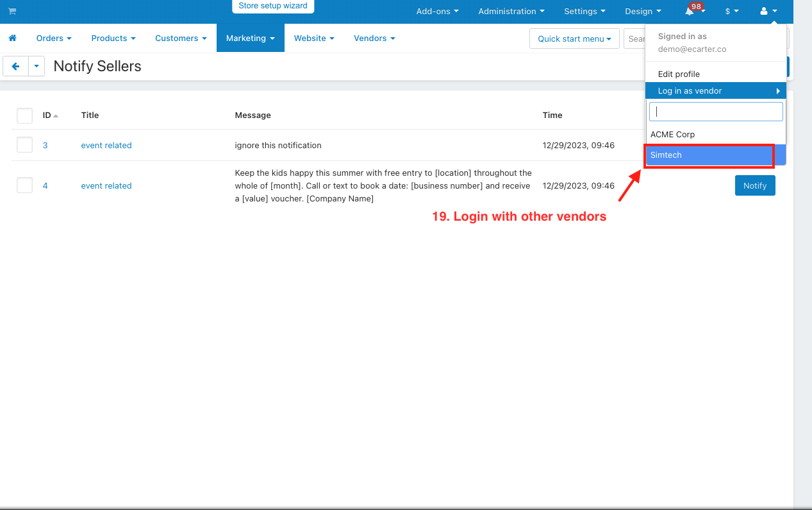The height and width of the screenshot is (510, 812).
Task: Open notification ID 3 link
Action: (46, 146)
